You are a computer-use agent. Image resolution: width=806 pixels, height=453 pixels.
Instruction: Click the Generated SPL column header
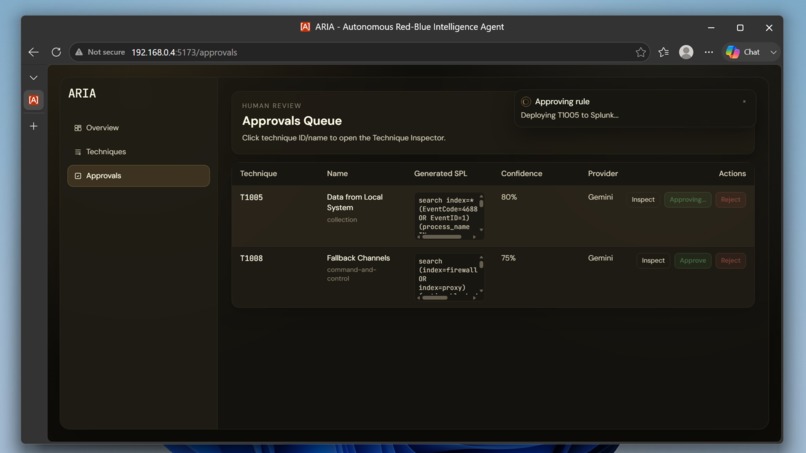click(x=441, y=173)
